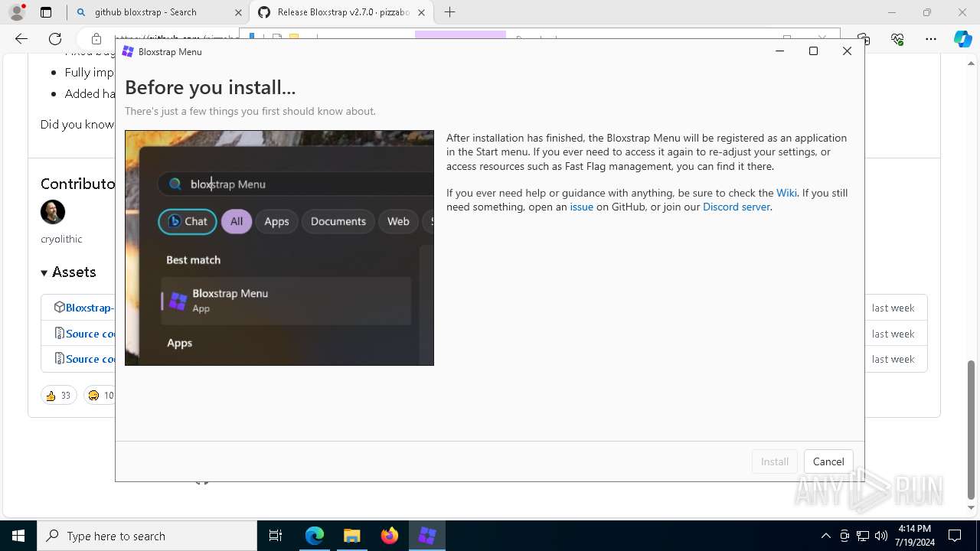Open the volume control tray icon
This screenshot has width=980, height=551.
click(881, 536)
